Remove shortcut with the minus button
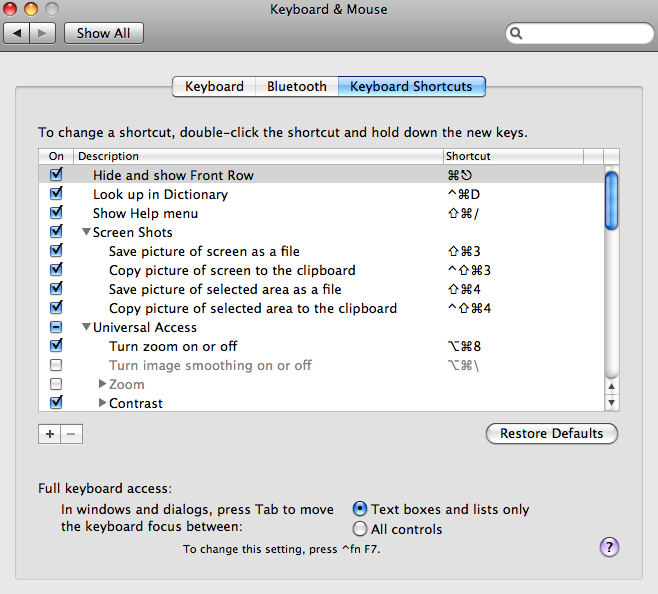The height and width of the screenshot is (594, 658). tap(71, 434)
